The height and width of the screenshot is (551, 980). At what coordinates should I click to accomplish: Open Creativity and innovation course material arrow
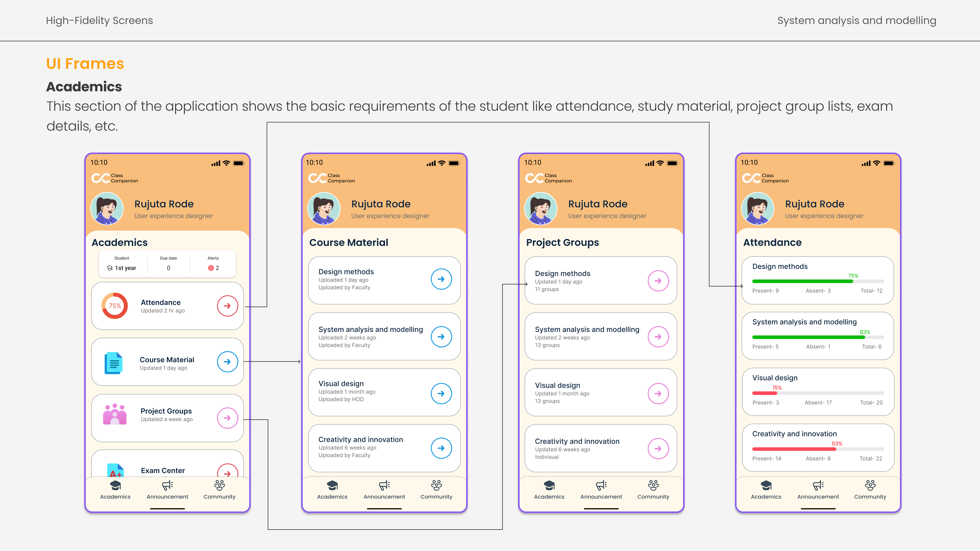pyautogui.click(x=441, y=448)
